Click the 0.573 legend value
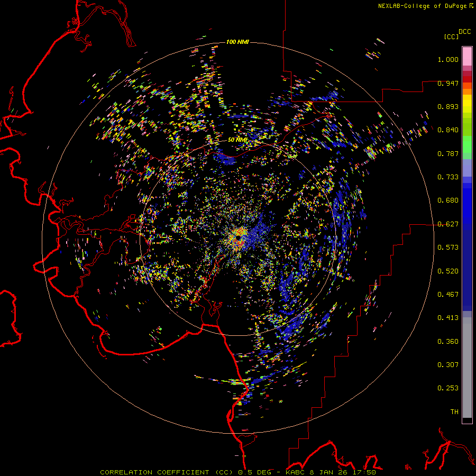This screenshot has height=476, width=476. coord(448,248)
